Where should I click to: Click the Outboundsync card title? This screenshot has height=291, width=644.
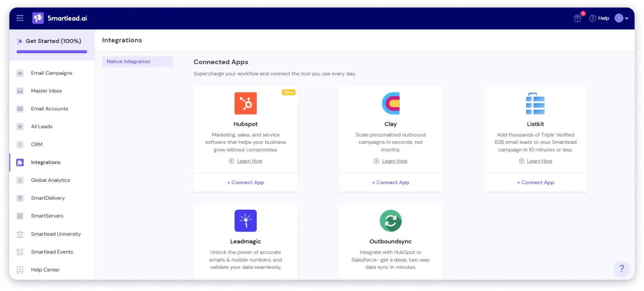point(390,241)
